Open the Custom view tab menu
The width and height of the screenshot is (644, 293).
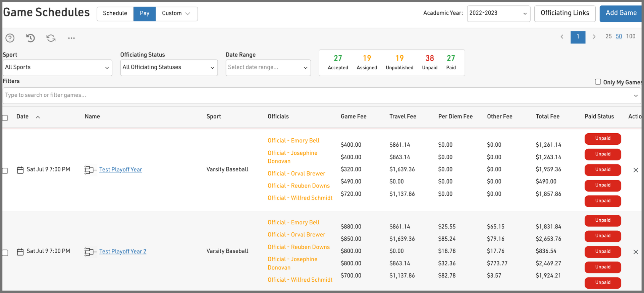click(176, 14)
